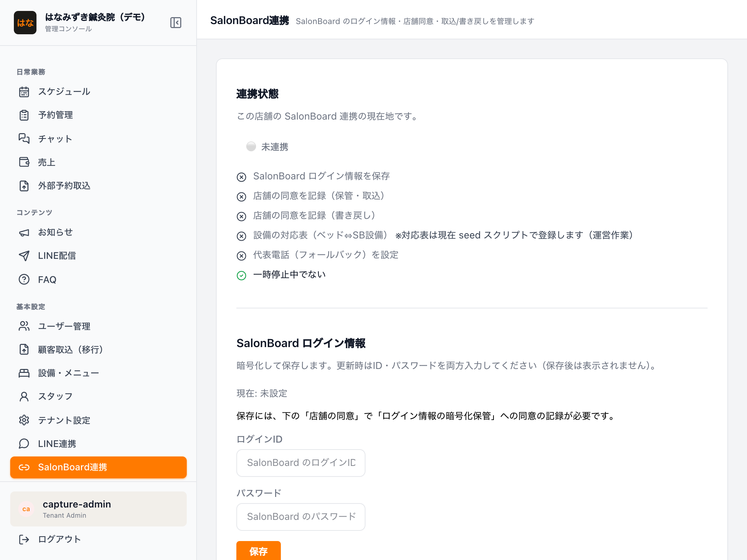Select 設備・メニュー settings
The height and width of the screenshot is (560, 747).
click(x=98, y=373)
